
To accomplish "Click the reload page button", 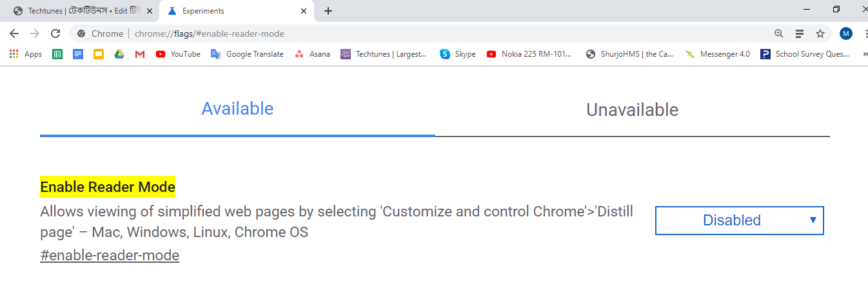I will click(x=55, y=33).
